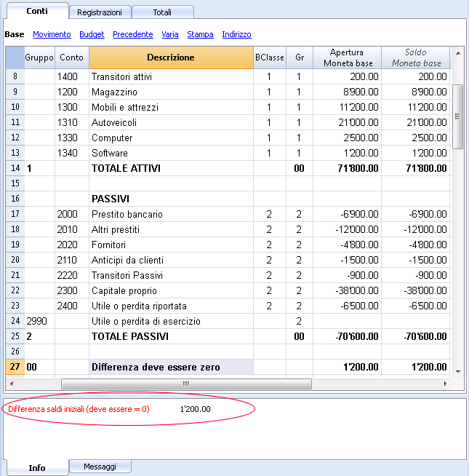
Task: Select the Differenza deve essere zero cell
Action: point(171,367)
